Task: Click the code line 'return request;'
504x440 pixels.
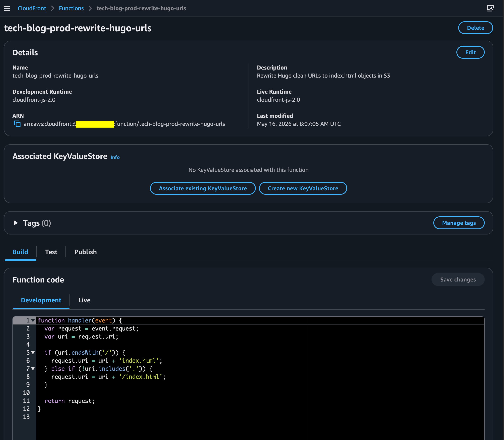Action: click(69, 401)
